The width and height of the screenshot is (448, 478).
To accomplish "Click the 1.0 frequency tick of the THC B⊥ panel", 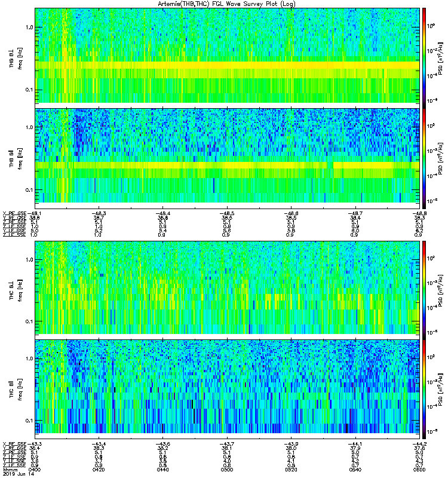I will pos(29,259).
